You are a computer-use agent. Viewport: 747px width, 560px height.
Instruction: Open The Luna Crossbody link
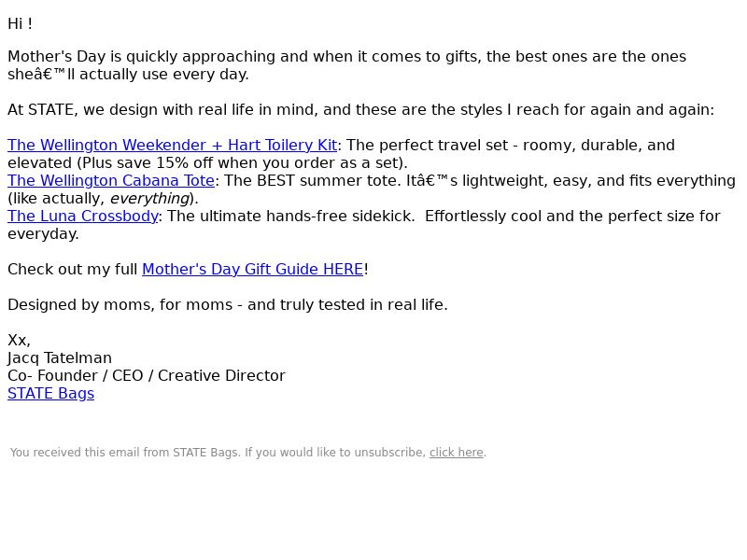coord(83,217)
